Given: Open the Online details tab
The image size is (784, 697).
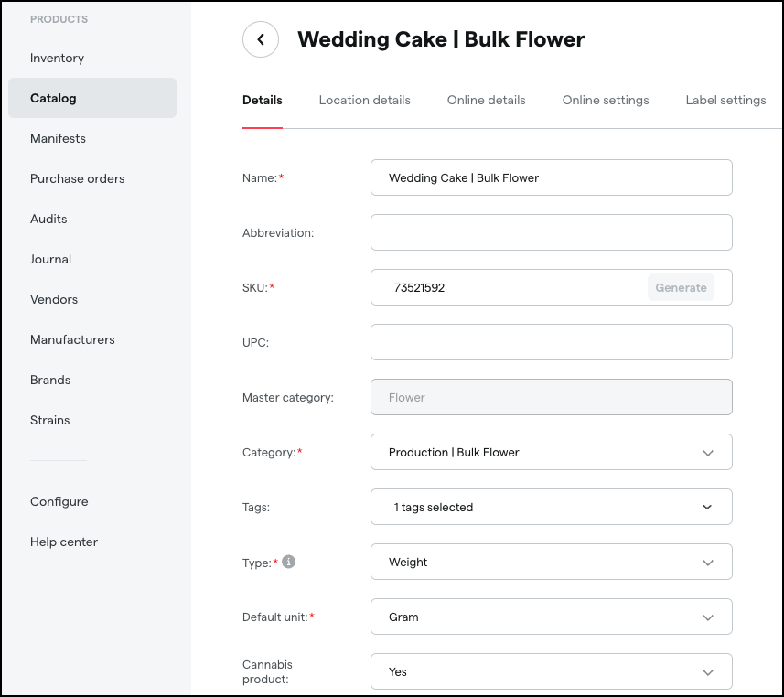Looking at the screenshot, I should click(x=486, y=100).
